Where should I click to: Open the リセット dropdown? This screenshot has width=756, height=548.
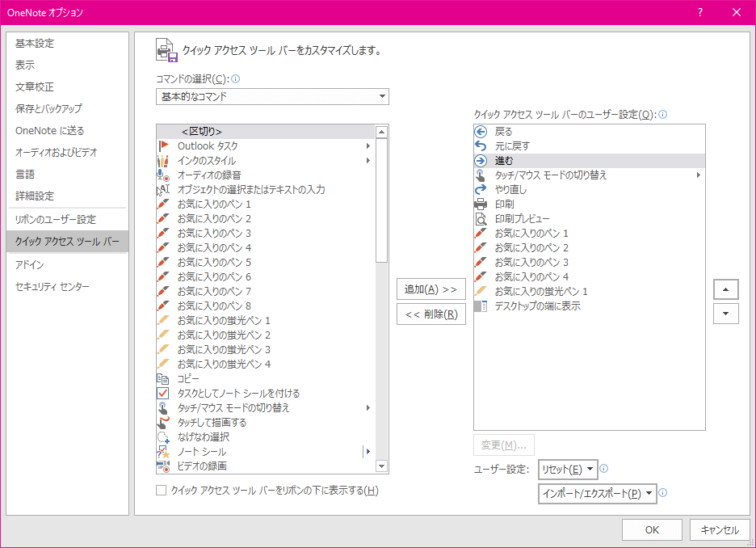coord(568,470)
